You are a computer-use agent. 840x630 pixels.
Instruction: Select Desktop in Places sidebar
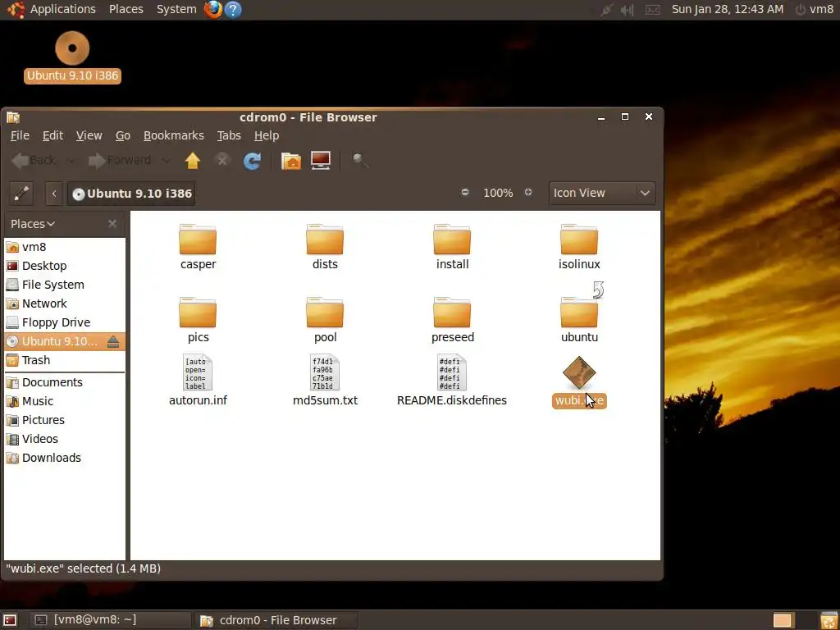point(64,266)
